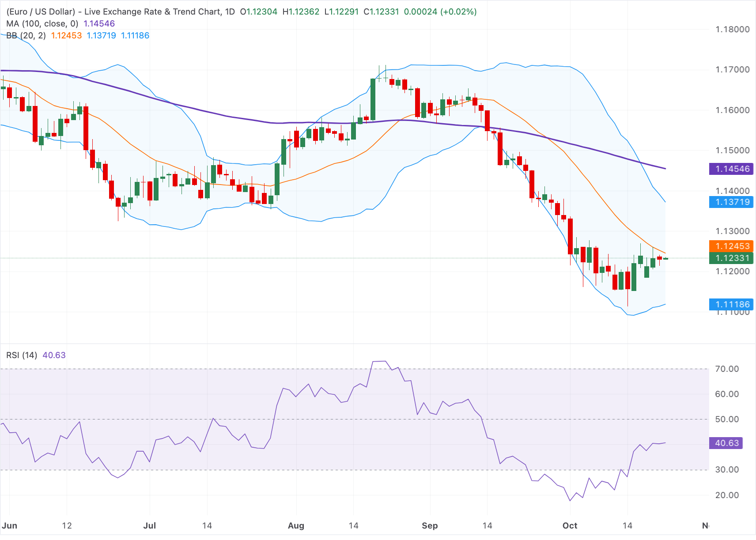The image size is (756, 540).
Task: Click the Jul label on time axis
Action: pyautogui.click(x=150, y=526)
